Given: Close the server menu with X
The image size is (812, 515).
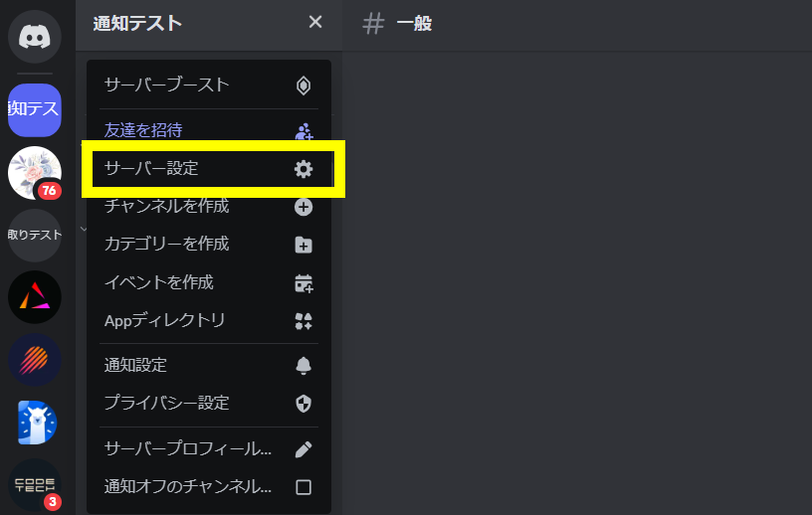Looking at the screenshot, I should click(x=314, y=22).
